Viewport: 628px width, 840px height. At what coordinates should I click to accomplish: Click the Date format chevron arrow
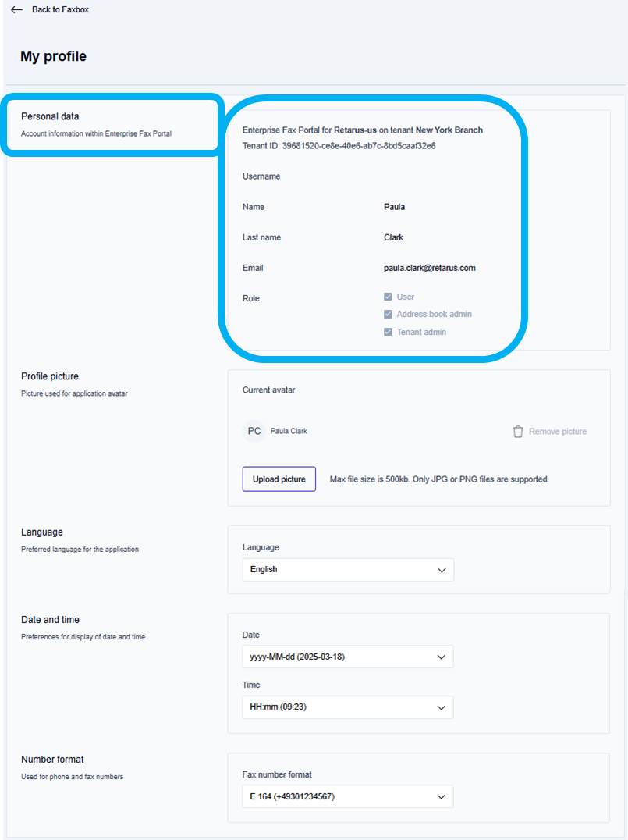point(442,657)
